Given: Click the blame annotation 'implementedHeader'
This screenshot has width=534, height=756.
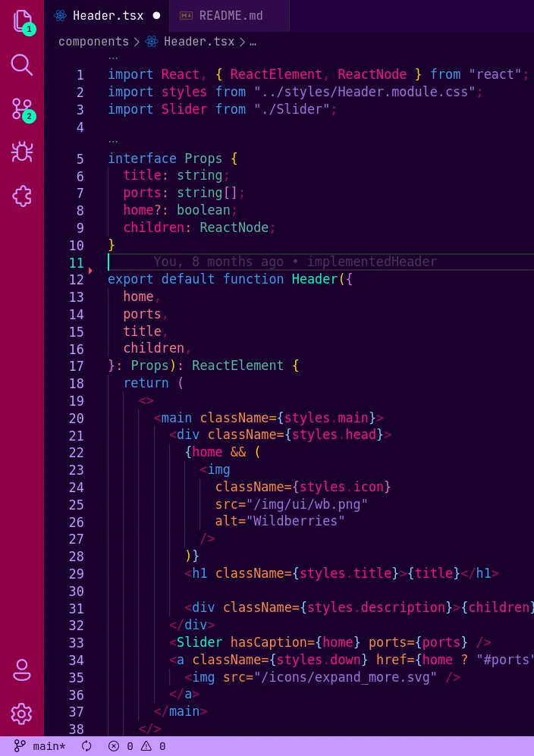Looking at the screenshot, I should click(372, 262).
